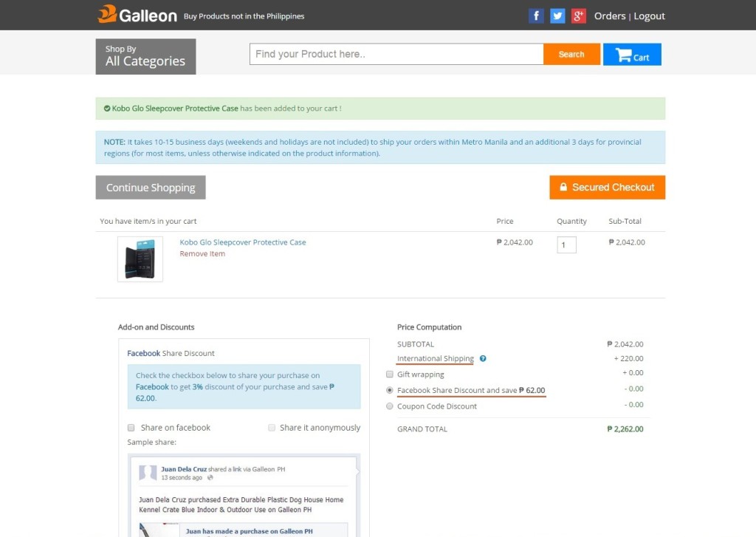Tick the Gift wrapping checkbox
Viewport: 756px width, 537px height.
point(390,374)
